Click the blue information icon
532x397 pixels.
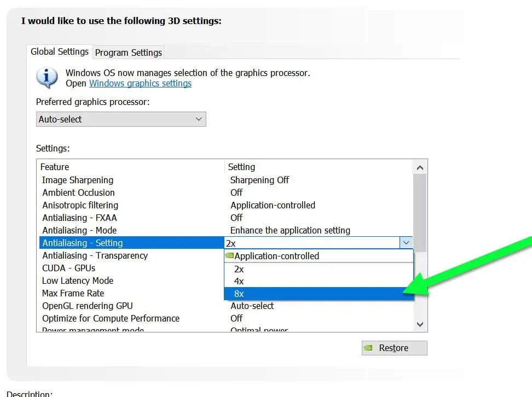click(47, 78)
